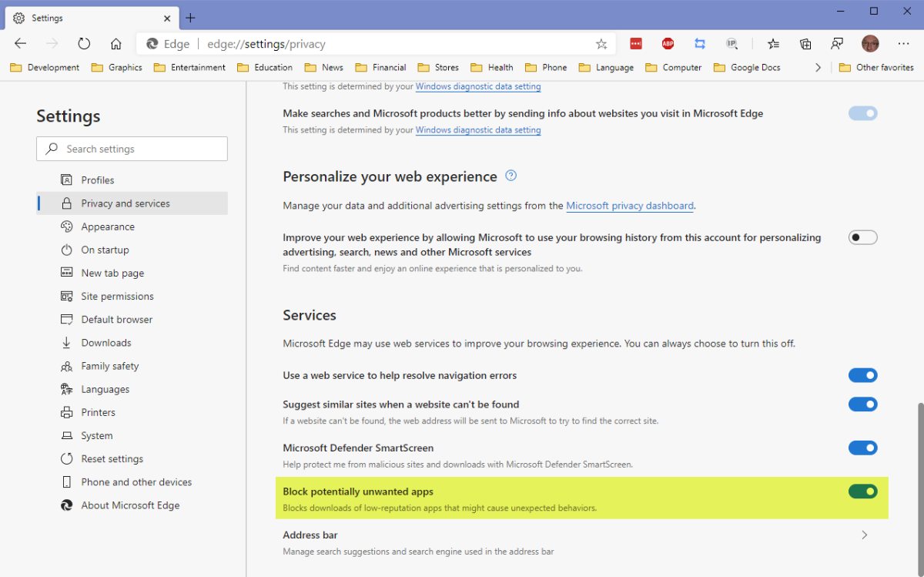The width and height of the screenshot is (924, 577).
Task: Open Windows diagnostic data setting link above 'Make searches'
Action: pyautogui.click(x=478, y=86)
